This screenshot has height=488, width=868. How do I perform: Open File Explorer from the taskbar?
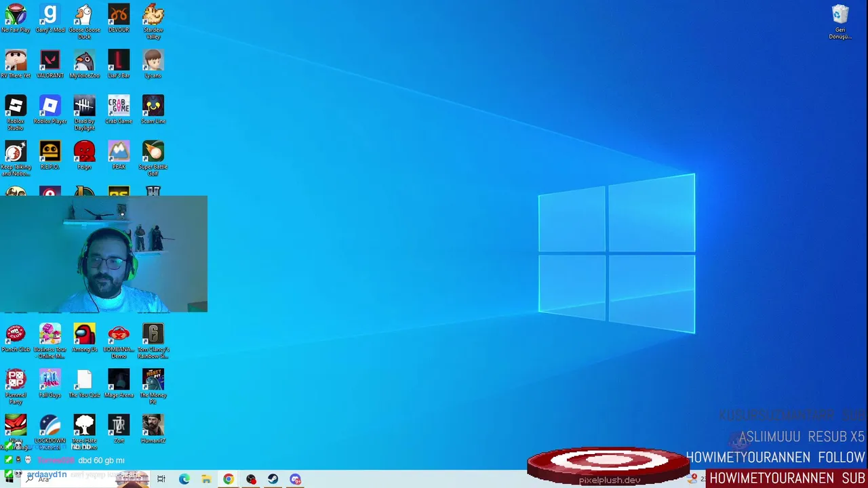[x=206, y=479]
